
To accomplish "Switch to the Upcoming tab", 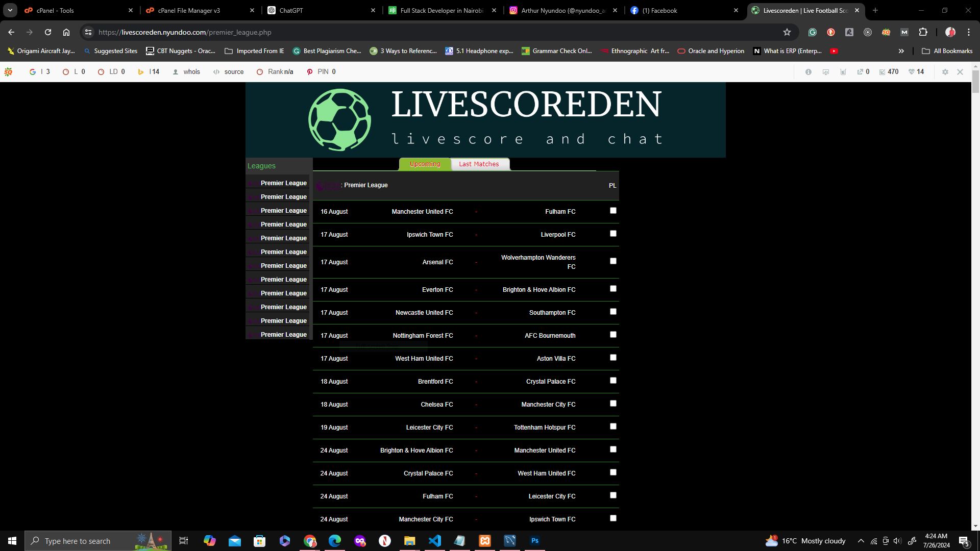I will pos(425,164).
